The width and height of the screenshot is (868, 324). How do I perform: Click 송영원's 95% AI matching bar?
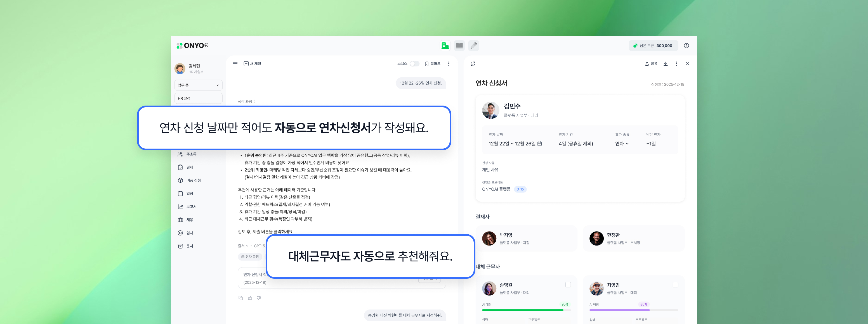click(522, 310)
